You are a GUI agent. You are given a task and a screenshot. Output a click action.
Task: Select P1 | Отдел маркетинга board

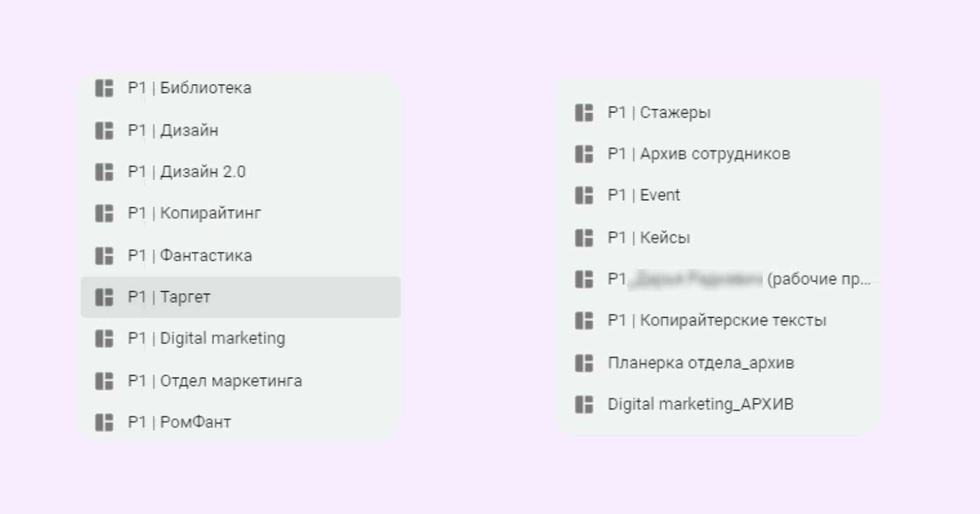click(x=241, y=381)
